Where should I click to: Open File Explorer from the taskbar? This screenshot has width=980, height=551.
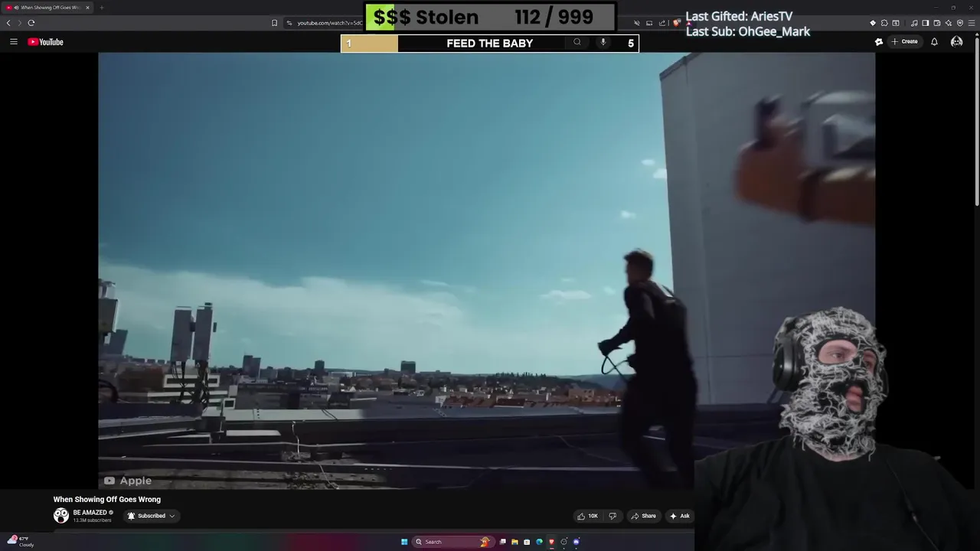coord(514,542)
